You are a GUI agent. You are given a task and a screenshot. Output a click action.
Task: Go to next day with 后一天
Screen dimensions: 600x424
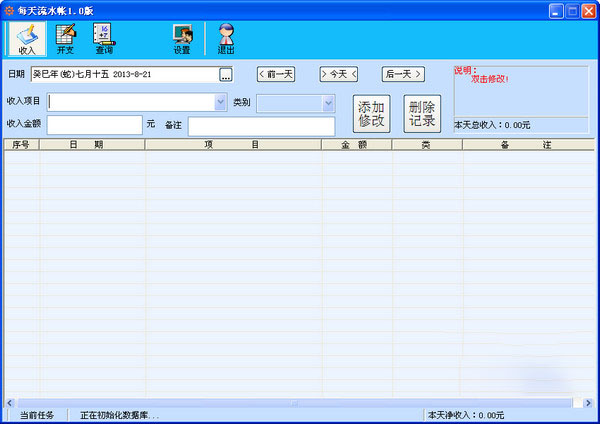[402, 74]
